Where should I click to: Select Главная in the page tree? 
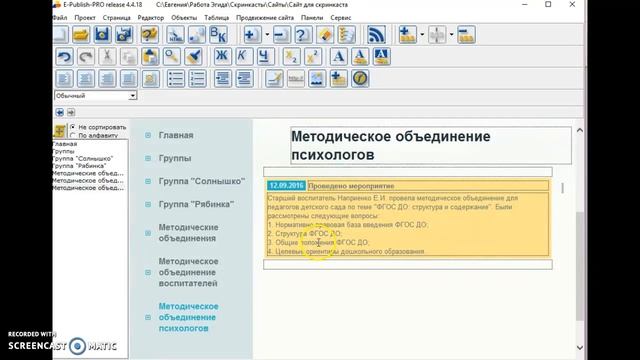pyautogui.click(x=65, y=144)
